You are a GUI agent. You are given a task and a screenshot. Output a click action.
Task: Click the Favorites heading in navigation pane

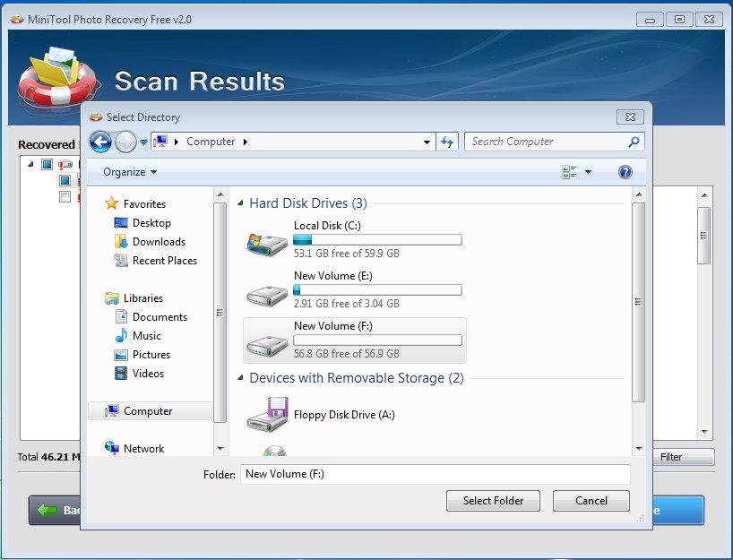(x=144, y=203)
